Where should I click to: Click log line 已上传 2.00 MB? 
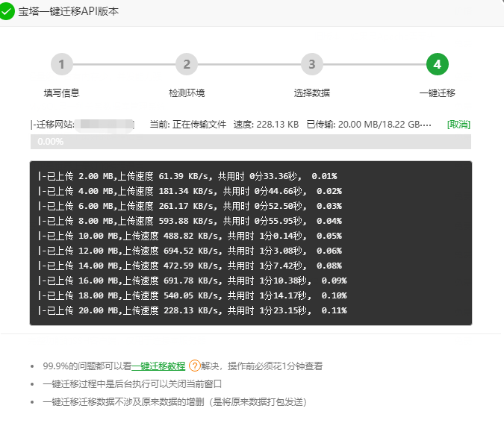187,176
